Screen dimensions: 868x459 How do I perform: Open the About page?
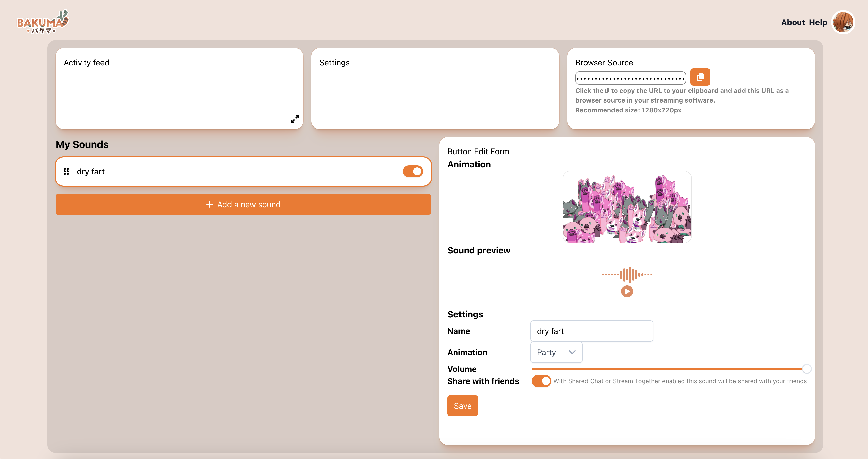pyautogui.click(x=793, y=22)
